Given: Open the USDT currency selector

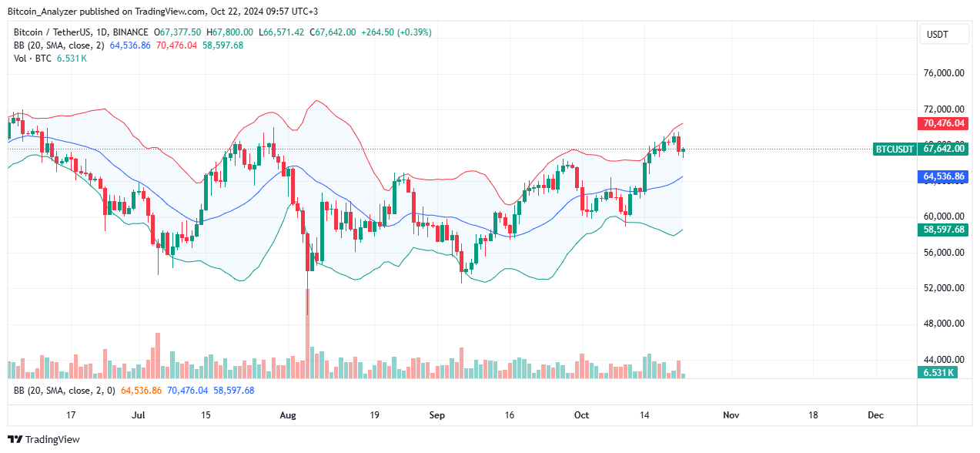Looking at the screenshot, I should coord(938,35).
